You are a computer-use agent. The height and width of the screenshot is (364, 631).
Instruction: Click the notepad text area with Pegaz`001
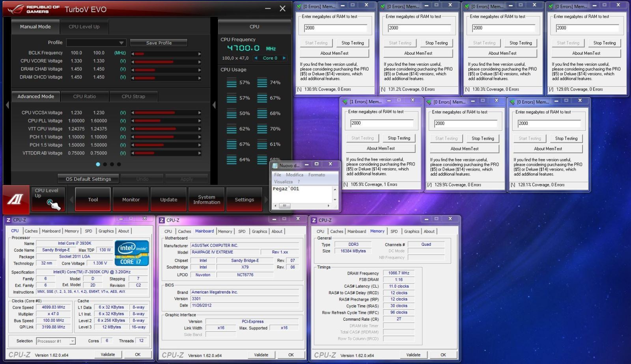tap(302, 193)
